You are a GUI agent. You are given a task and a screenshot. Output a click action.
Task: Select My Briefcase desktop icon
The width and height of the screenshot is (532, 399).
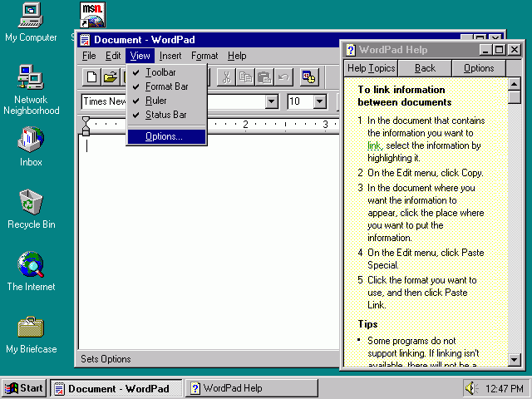coord(32,335)
